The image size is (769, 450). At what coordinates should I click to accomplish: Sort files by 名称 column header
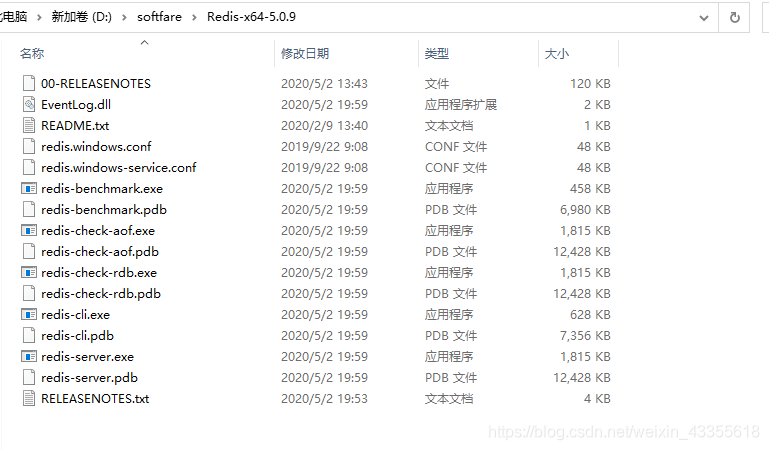(x=32, y=53)
